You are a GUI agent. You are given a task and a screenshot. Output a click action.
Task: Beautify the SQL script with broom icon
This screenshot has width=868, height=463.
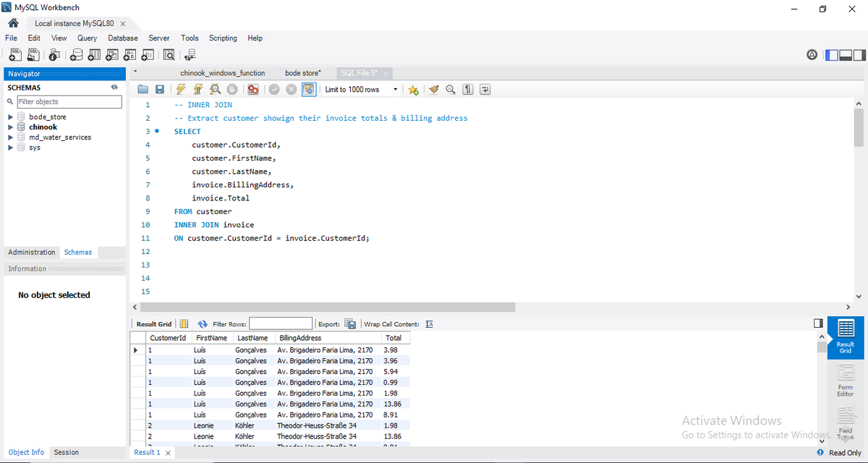(x=434, y=90)
